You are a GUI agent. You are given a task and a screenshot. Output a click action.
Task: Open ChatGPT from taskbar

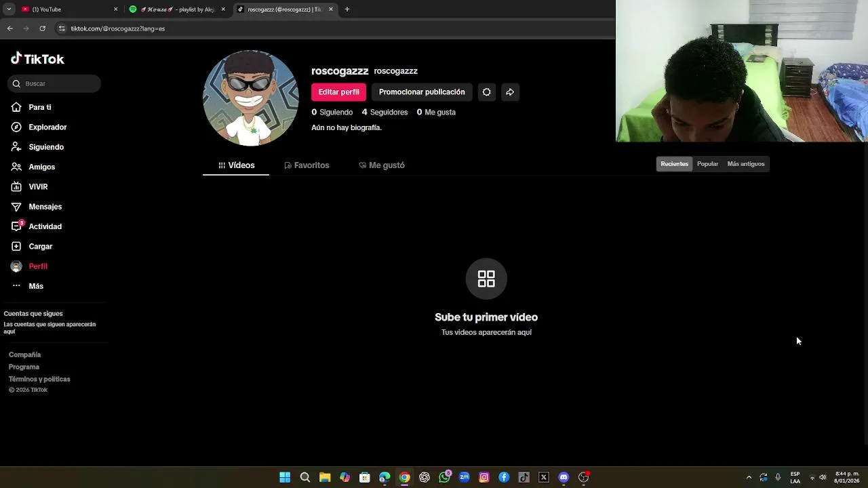click(425, 477)
